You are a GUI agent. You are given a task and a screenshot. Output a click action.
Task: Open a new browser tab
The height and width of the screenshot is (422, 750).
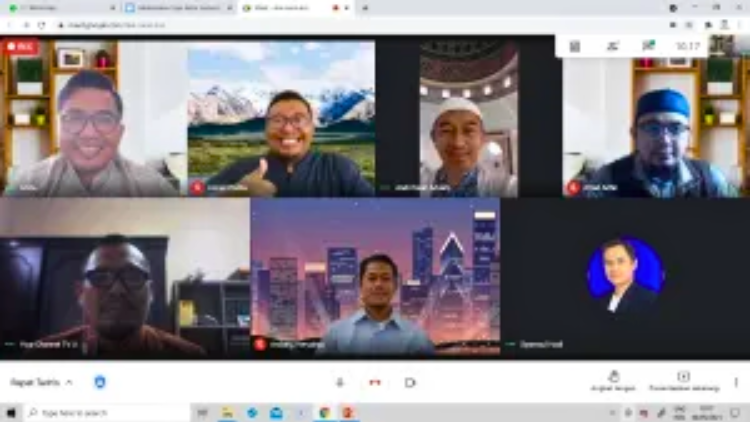coord(365,8)
